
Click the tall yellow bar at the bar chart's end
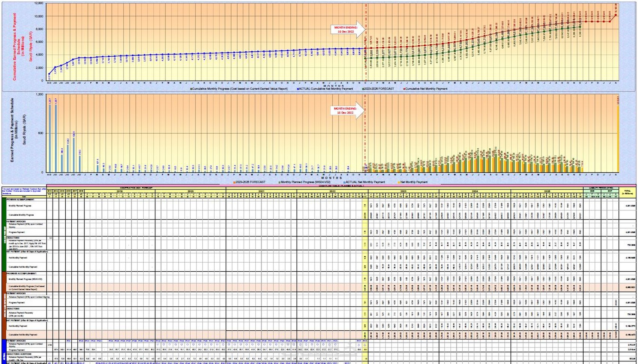618,139
